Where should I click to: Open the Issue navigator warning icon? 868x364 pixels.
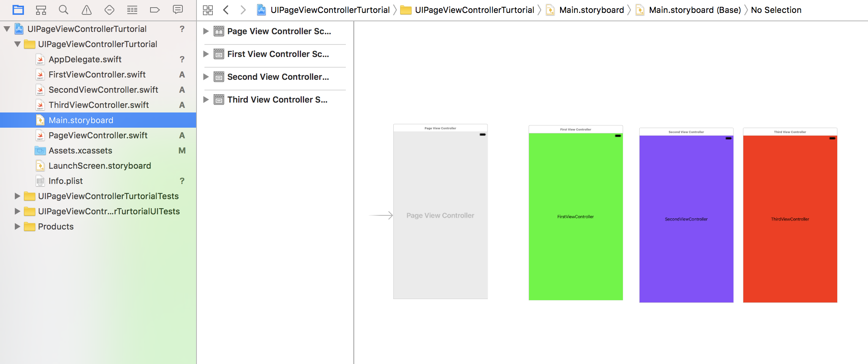coord(87,10)
